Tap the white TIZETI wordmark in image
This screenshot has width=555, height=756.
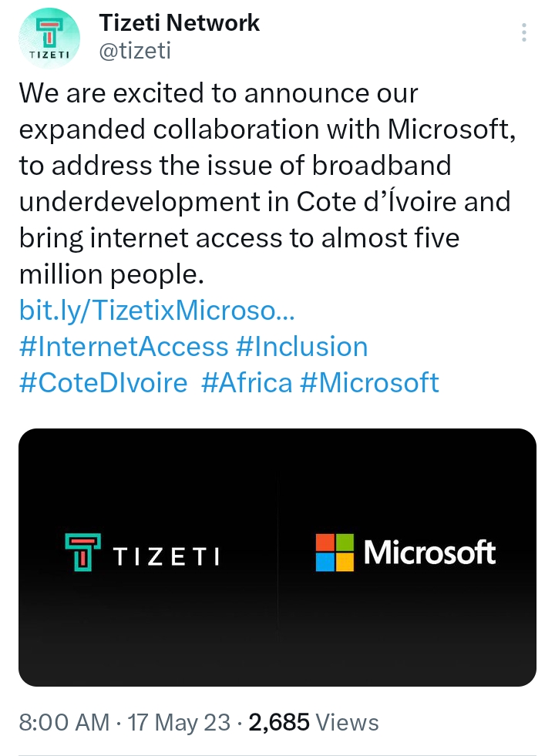tap(166, 556)
